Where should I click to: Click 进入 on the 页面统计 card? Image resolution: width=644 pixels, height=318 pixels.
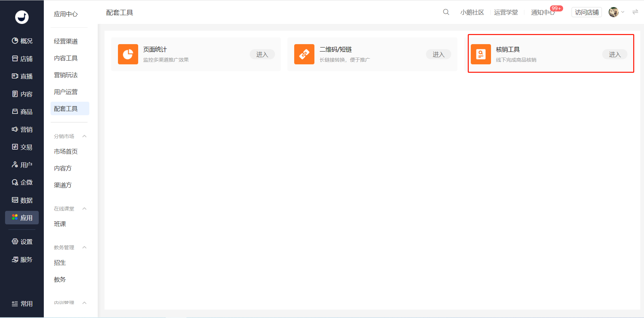click(262, 54)
